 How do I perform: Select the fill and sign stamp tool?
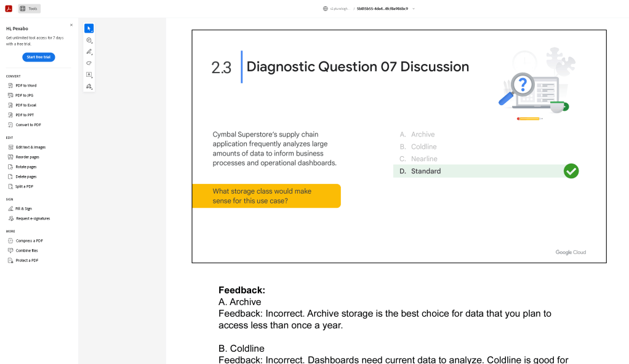[x=89, y=87]
